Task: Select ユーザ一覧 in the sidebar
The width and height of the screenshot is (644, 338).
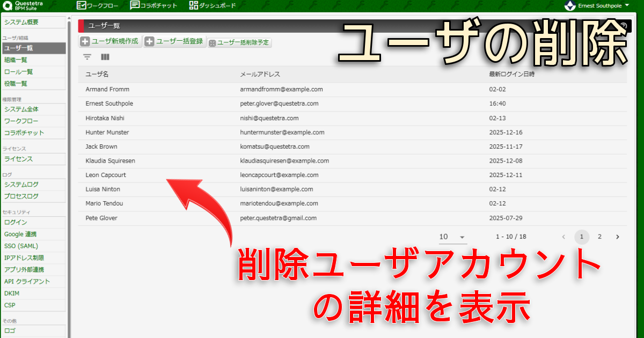Action: click(x=33, y=48)
